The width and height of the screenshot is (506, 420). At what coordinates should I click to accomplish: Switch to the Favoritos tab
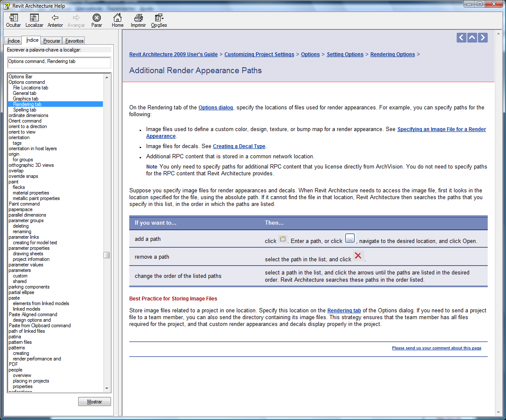74,41
